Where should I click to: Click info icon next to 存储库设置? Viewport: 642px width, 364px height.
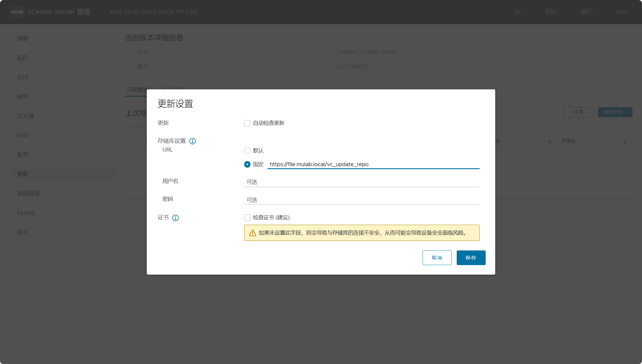(x=192, y=141)
